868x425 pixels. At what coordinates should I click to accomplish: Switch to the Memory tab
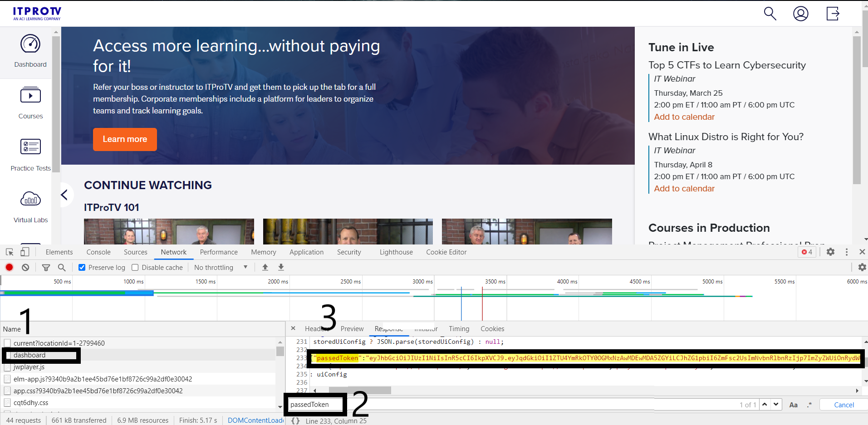[x=264, y=252]
